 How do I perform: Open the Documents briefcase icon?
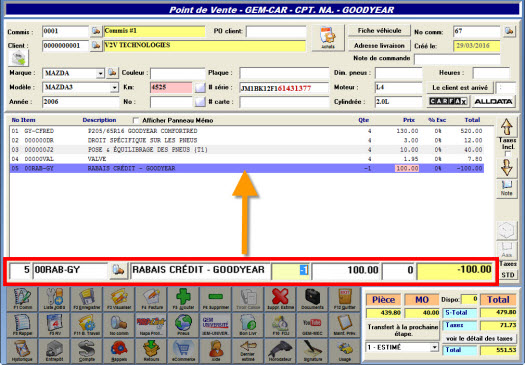[x=312, y=299]
